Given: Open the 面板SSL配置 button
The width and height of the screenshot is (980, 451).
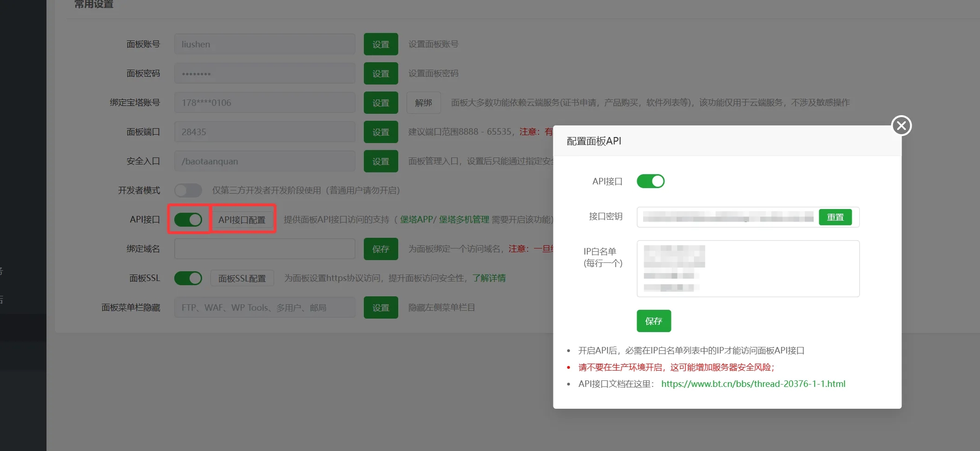Looking at the screenshot, I should (242, 278).
